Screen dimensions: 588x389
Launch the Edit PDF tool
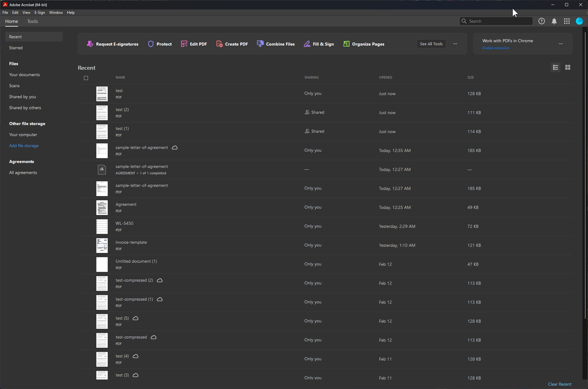pos(184,44)
